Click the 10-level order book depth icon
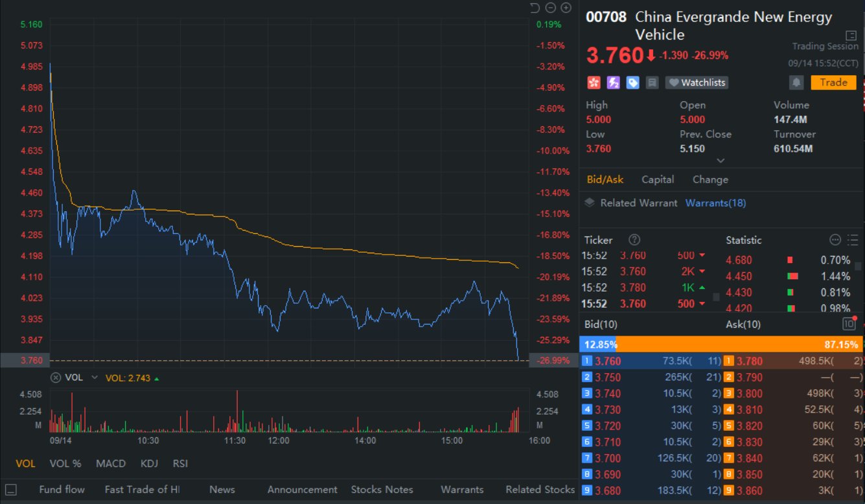Viewport: 865px width, 504px height. click(849, 324)
